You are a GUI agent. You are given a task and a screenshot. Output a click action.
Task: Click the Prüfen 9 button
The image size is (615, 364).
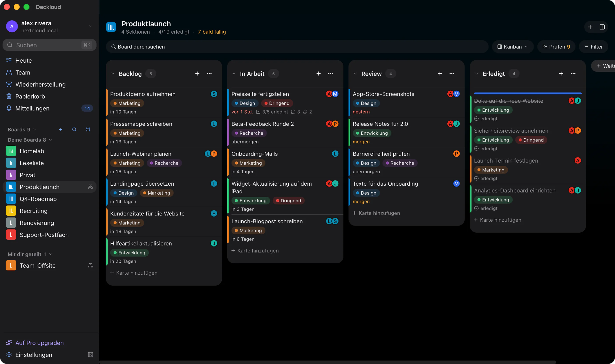pos(556,47)
